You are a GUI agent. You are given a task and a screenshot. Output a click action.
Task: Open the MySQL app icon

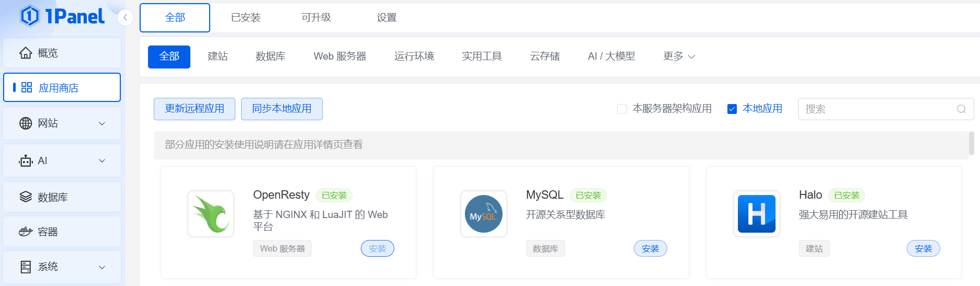(484, 214)
